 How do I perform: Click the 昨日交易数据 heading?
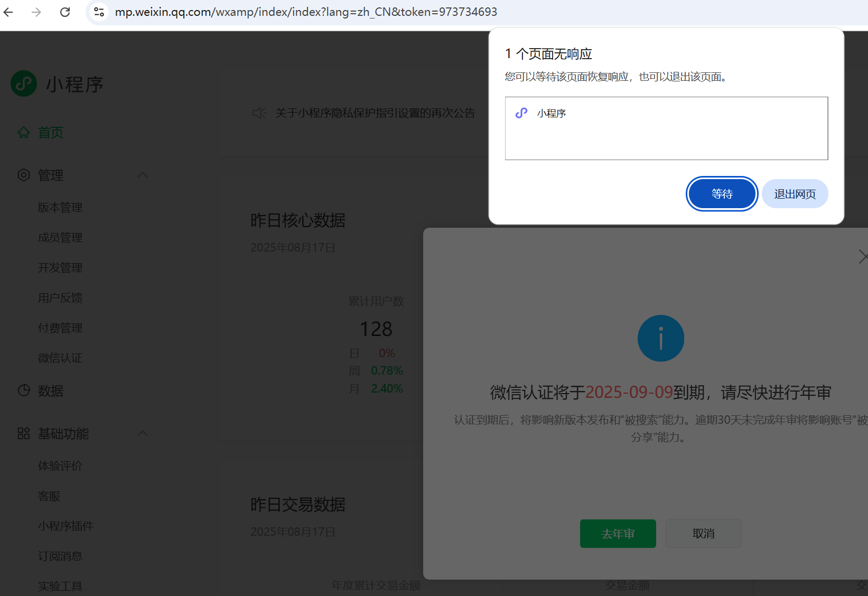point(298,505)
